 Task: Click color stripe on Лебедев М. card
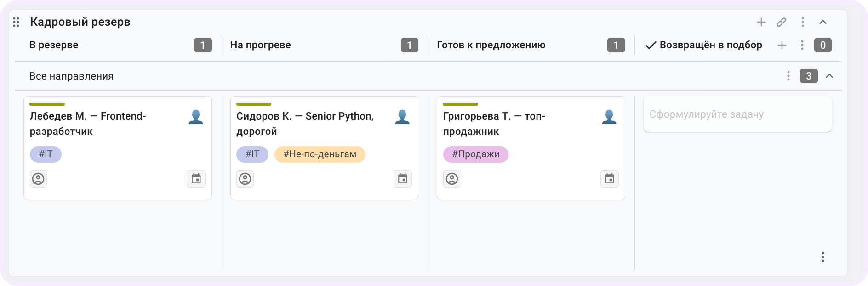pyautogui.click(x=47, y=104)
